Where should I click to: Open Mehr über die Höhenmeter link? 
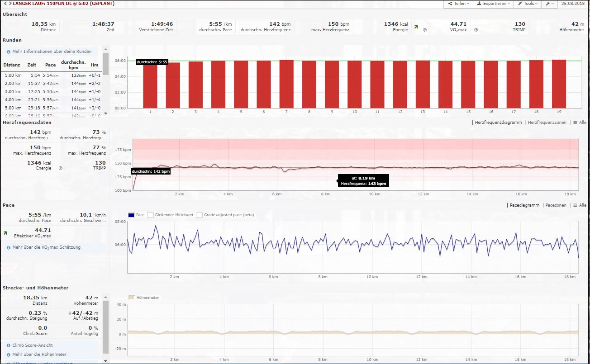click(x=39, y=355)
